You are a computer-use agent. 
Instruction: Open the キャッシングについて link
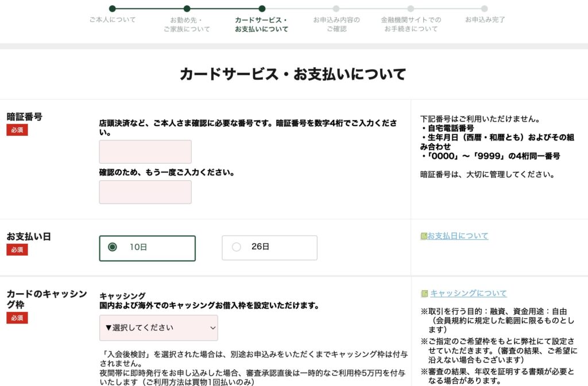(469, 294)
